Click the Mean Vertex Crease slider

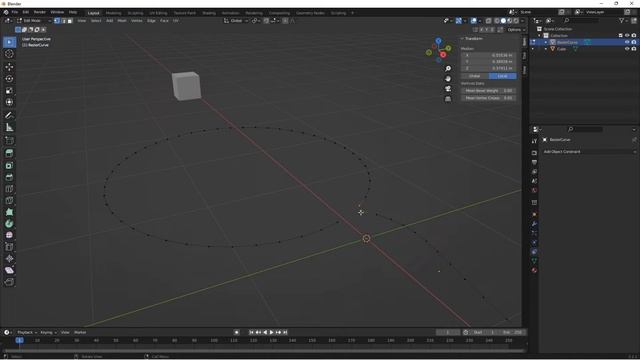(489, 98)
